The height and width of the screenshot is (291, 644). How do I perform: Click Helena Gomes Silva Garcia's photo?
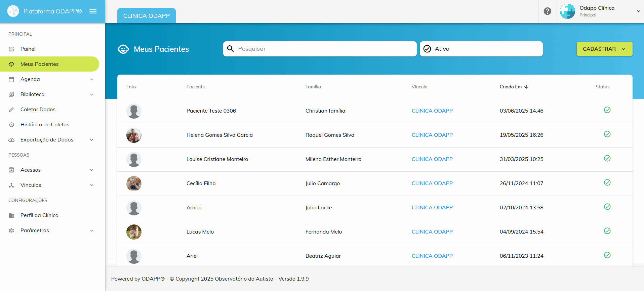(x=134, y=135)
